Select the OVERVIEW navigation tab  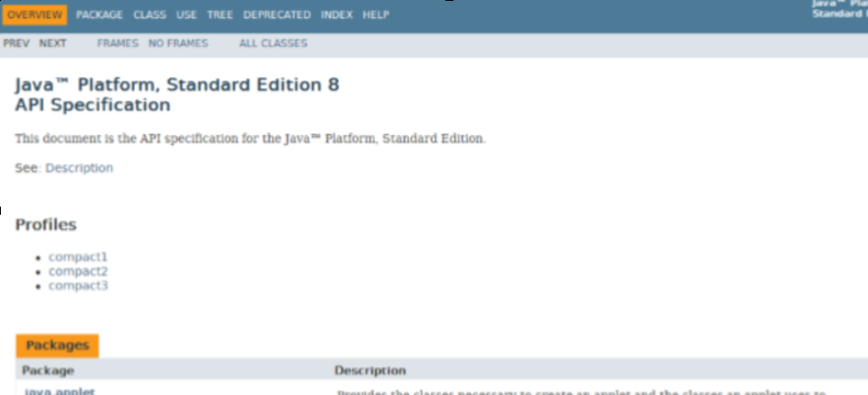click(34, 15)
